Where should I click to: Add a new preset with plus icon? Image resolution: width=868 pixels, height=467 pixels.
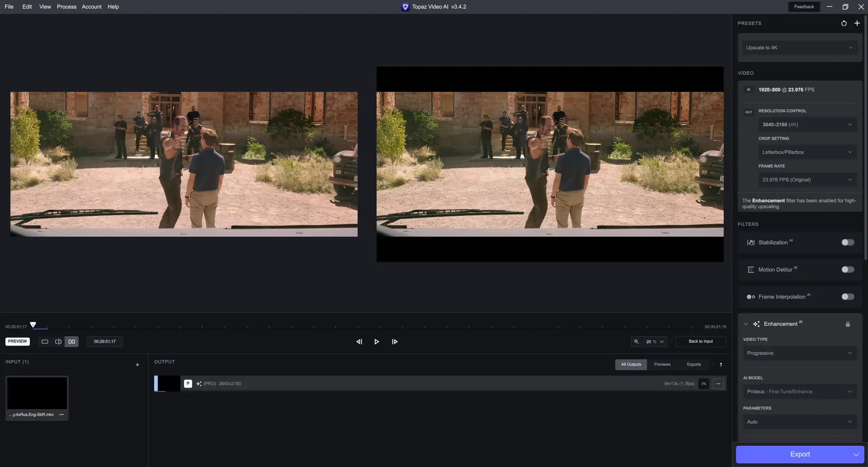click(857, 23)
